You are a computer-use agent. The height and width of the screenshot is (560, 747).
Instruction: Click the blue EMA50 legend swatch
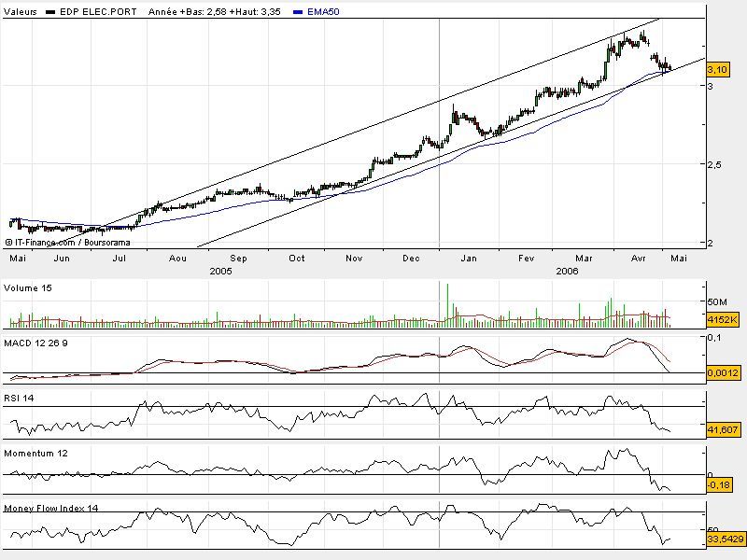298,12
